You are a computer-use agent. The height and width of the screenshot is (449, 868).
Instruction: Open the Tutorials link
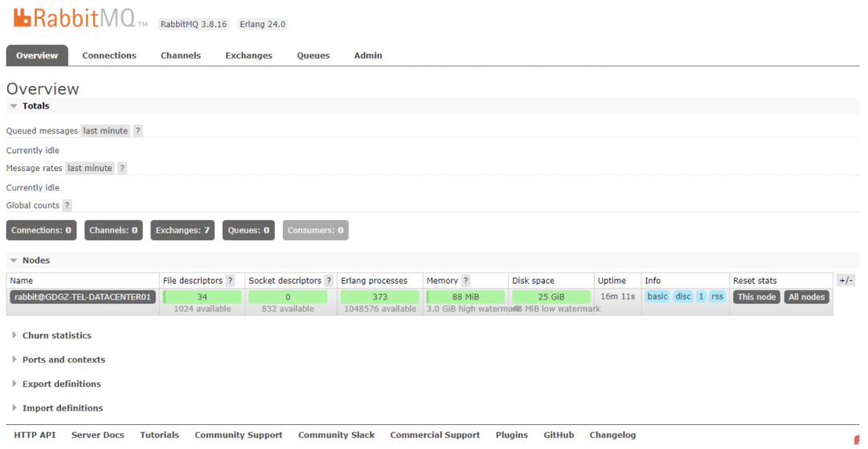(159, 435)
